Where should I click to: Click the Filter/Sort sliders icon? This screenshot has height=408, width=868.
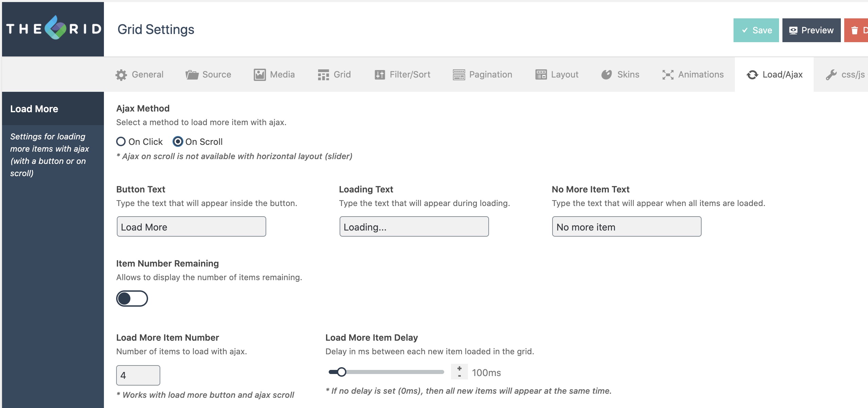[x=380, y=75]
